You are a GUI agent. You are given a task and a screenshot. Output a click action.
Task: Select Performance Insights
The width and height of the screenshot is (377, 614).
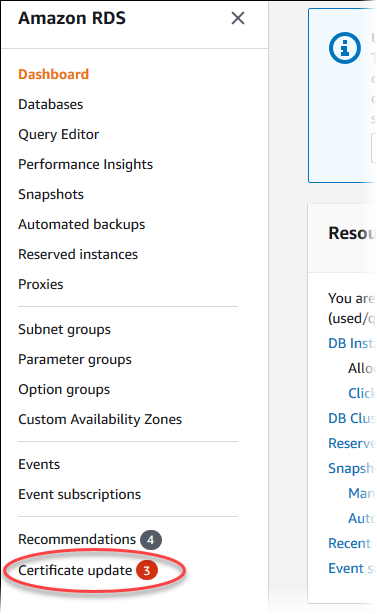(86, 164)
